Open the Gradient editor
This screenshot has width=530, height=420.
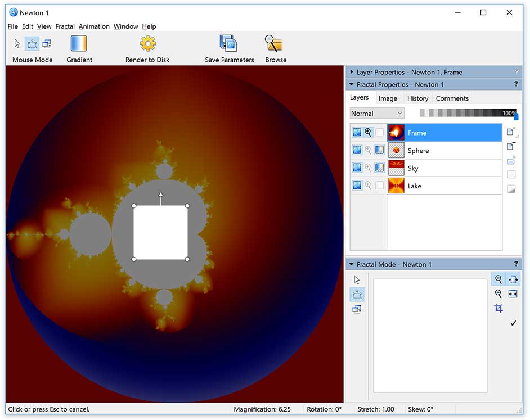point(79,44)
